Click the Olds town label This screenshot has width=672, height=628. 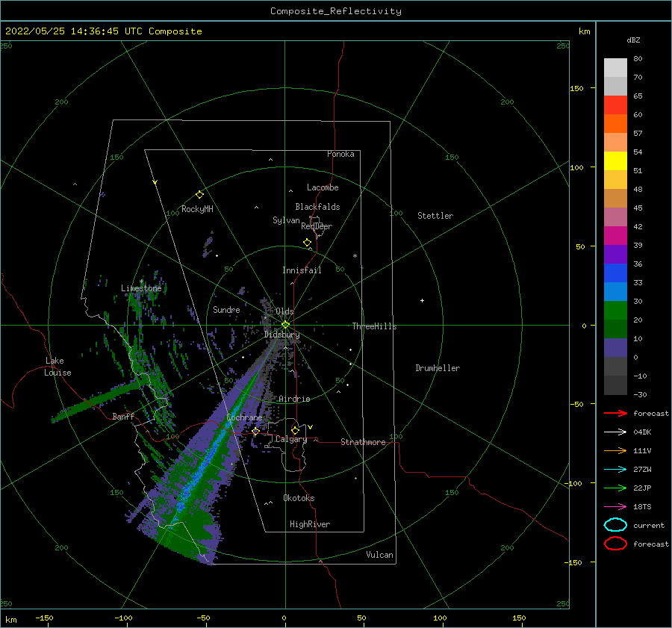click(284, 311)
